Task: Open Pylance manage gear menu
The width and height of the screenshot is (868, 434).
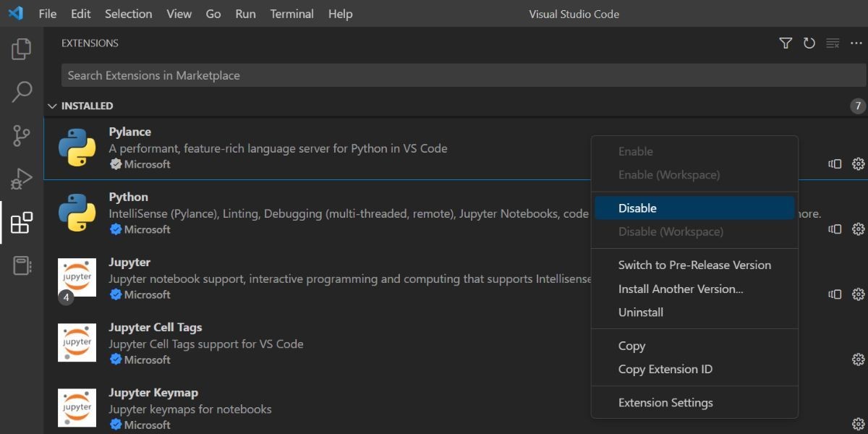Action: (x=859, y=164)
